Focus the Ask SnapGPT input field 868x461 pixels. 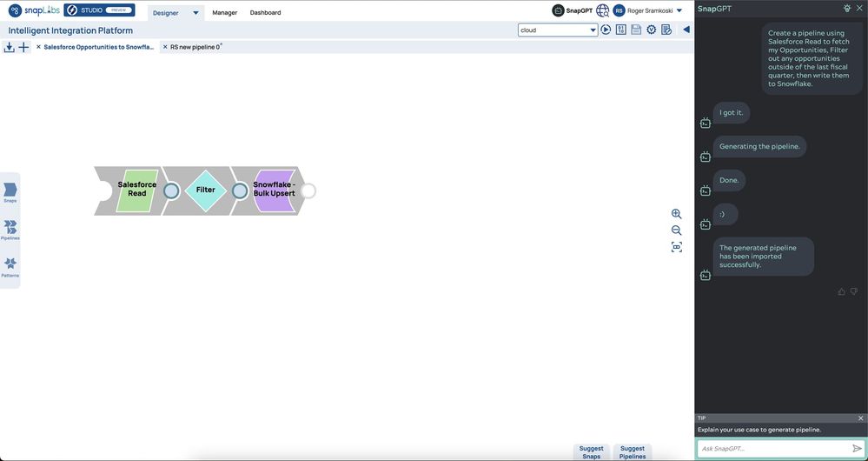coord(774,448)
